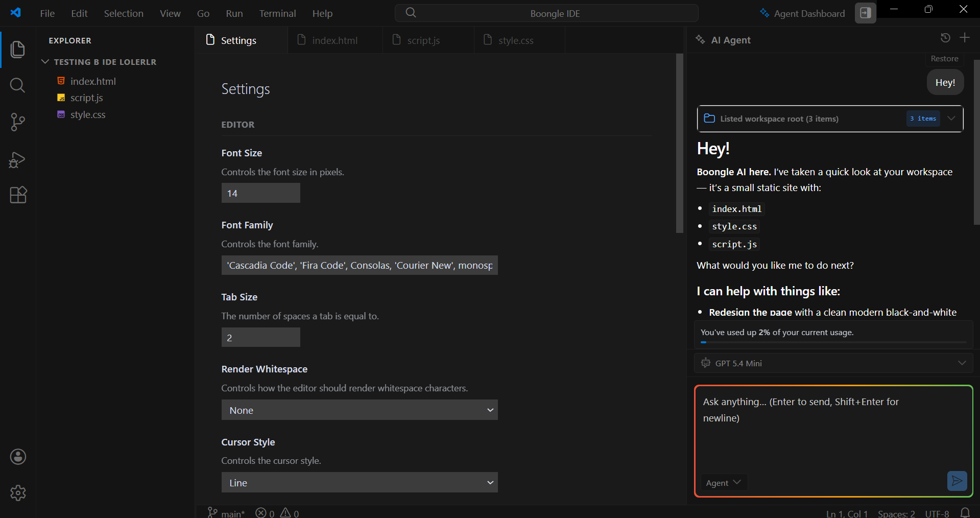Open the Run and Debug view
Screen dimensions: 980x518
coord(18,159)
